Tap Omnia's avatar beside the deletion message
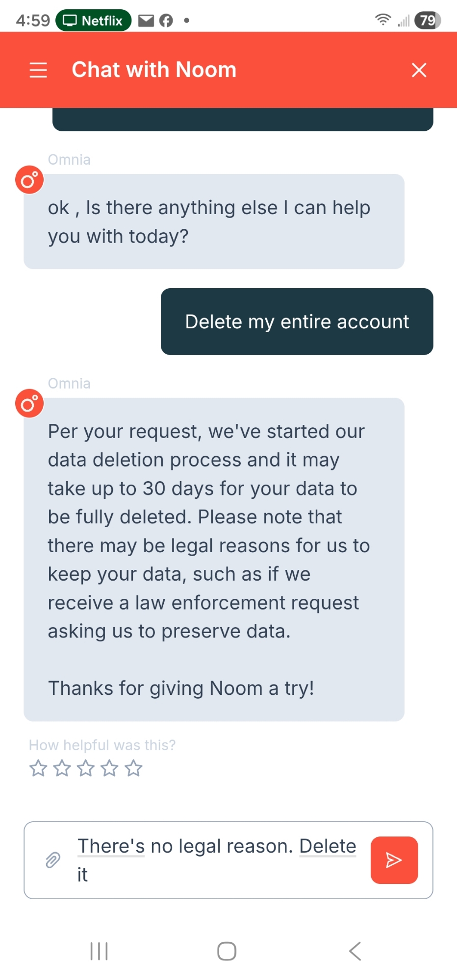The width and height of the screenshot is (457, 980). point(29,404)
